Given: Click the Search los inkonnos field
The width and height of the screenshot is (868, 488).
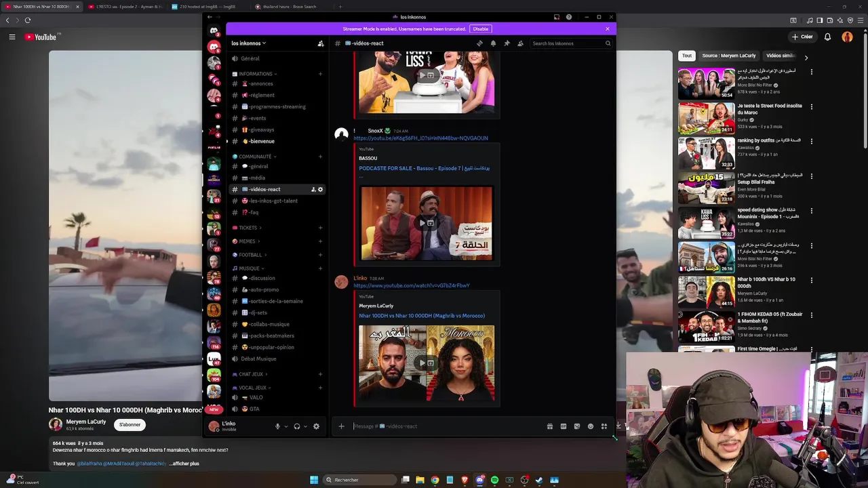Looking at the screenshot, I should pyautogui.click(x=571, y=43).
